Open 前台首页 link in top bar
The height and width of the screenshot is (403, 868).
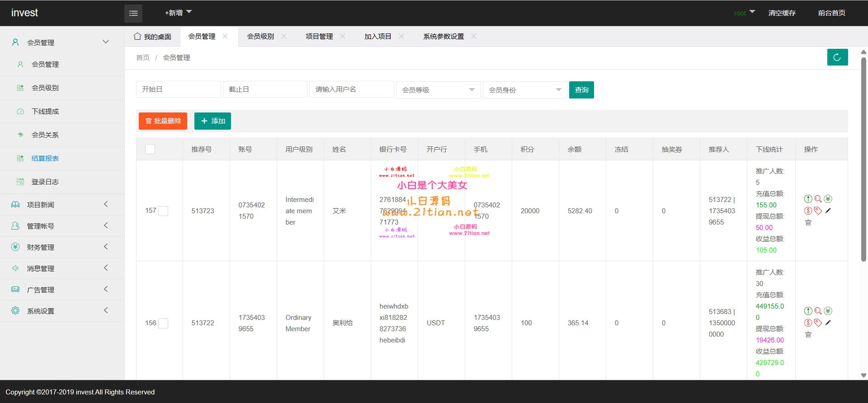point(831,13)
